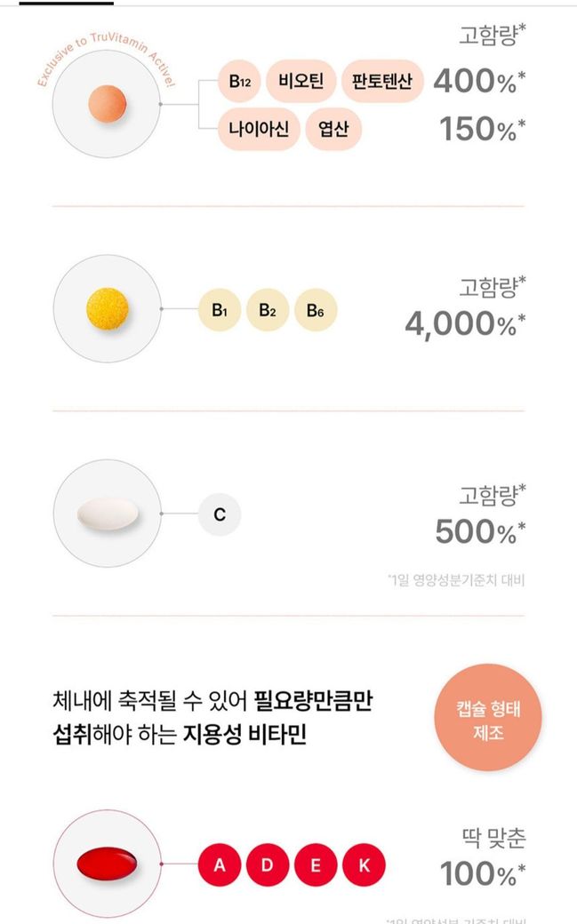The image size is (577, 924).
Task: Click the red vitamin E badge
Action: [x=316, y=864]
